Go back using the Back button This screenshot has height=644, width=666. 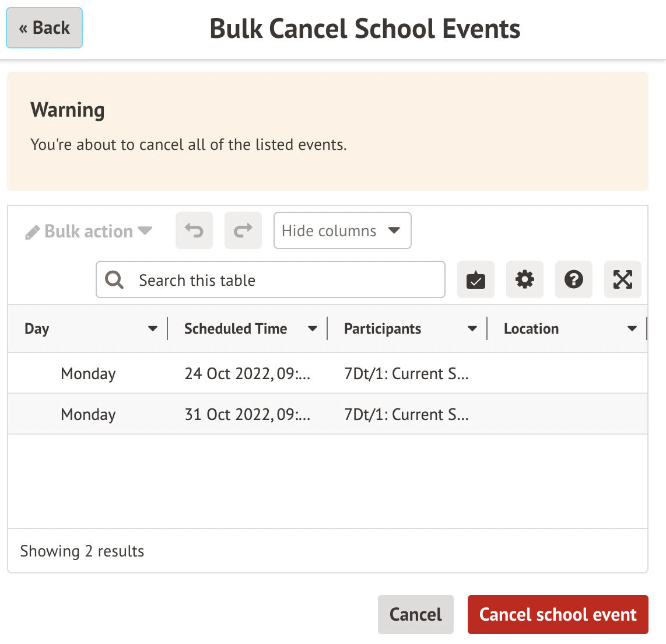pyautogui.click(x=44, y=28)
